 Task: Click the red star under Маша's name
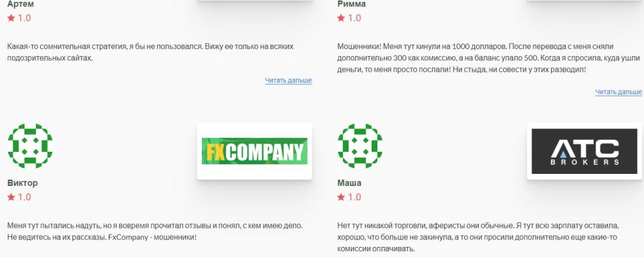point(341,197)
